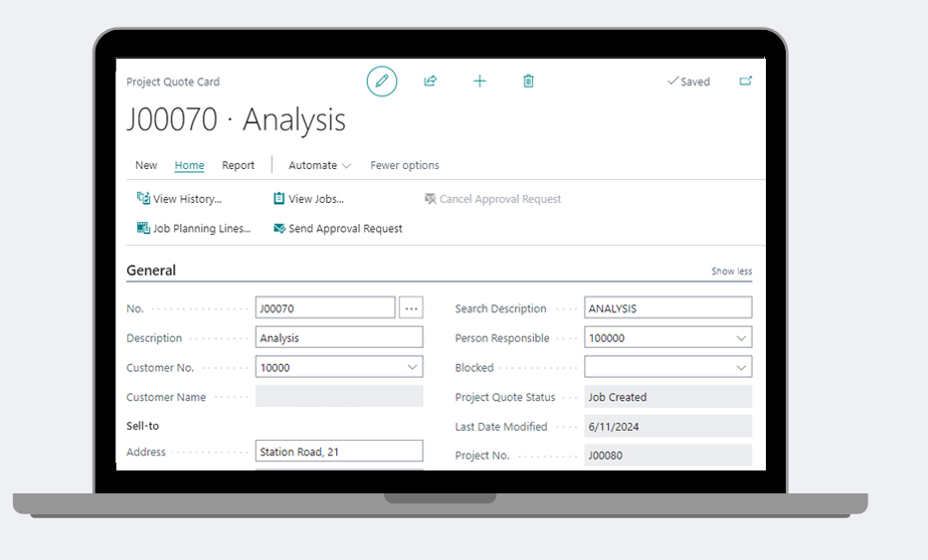Click the plus icon to add new
The height and width of the screenshot is (560, 928).
479,82
